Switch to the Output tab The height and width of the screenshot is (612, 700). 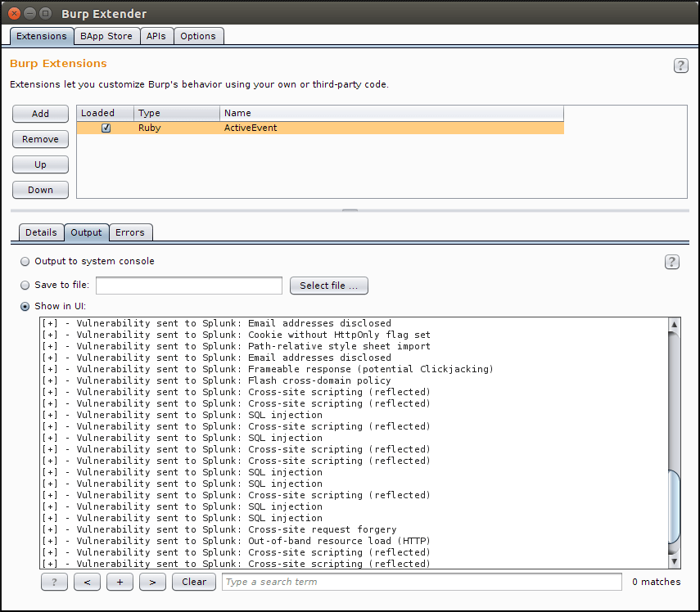[x=86, y=232]
